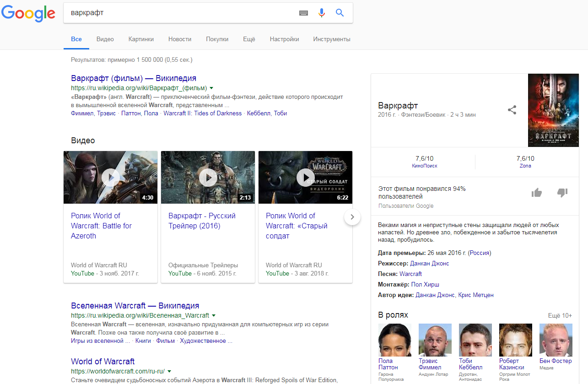Show more cast with Ещё 10+
This screenshot has width=588, height=384.
coord(560,316)
